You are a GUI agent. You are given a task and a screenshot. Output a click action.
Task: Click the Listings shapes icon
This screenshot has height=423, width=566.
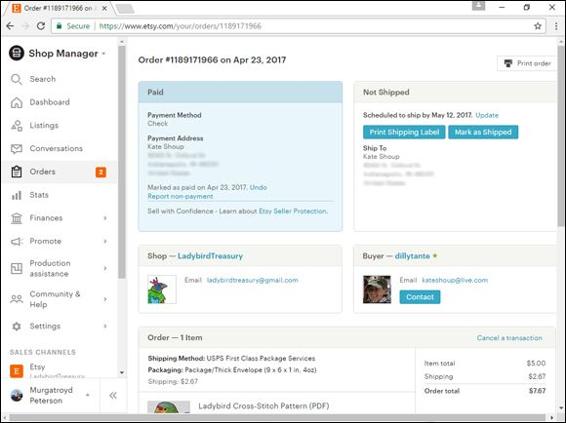click(x=16, y=126)
